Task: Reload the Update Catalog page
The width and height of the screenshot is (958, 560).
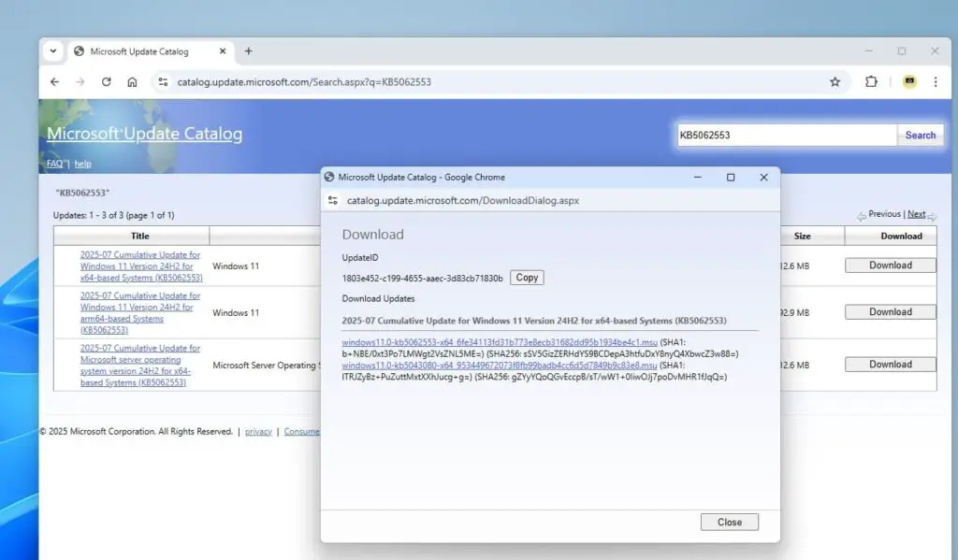Action: pos(106,81)
